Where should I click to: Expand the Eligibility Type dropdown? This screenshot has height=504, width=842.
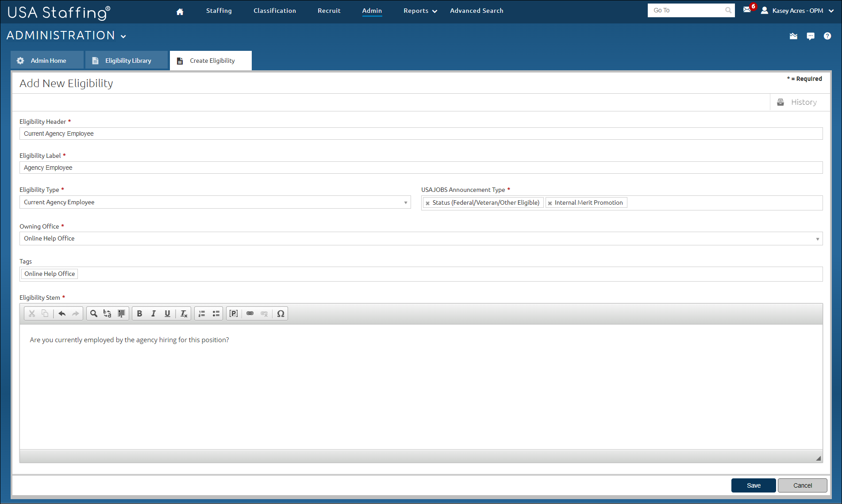[x=405, y=202]
